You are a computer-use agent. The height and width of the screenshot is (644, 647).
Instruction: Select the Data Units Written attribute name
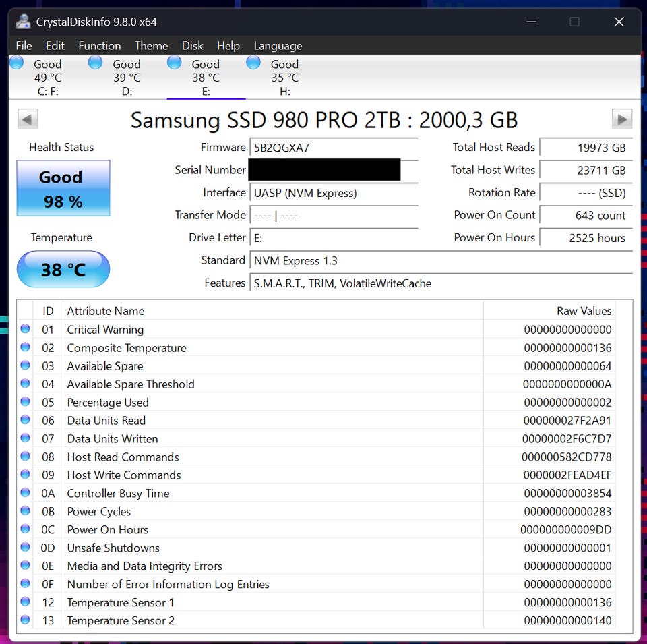click(x=113, y=439)
